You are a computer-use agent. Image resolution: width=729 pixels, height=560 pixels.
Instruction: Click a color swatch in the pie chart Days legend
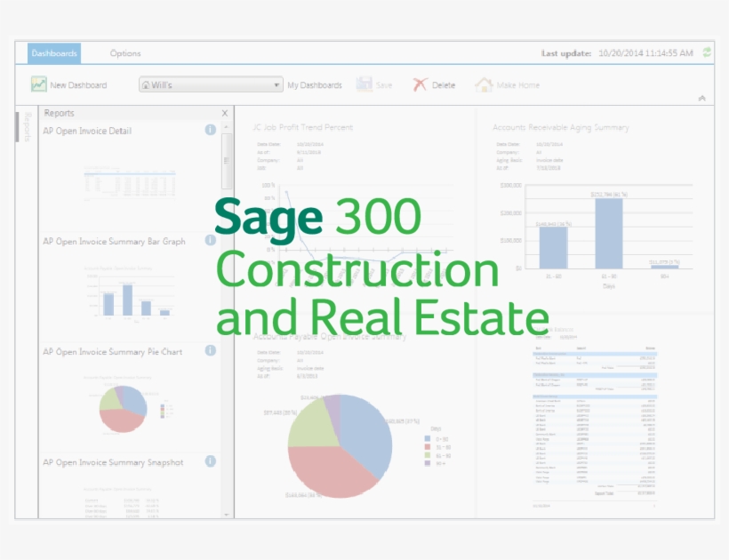pyautogui.click(x=426, y=436)
